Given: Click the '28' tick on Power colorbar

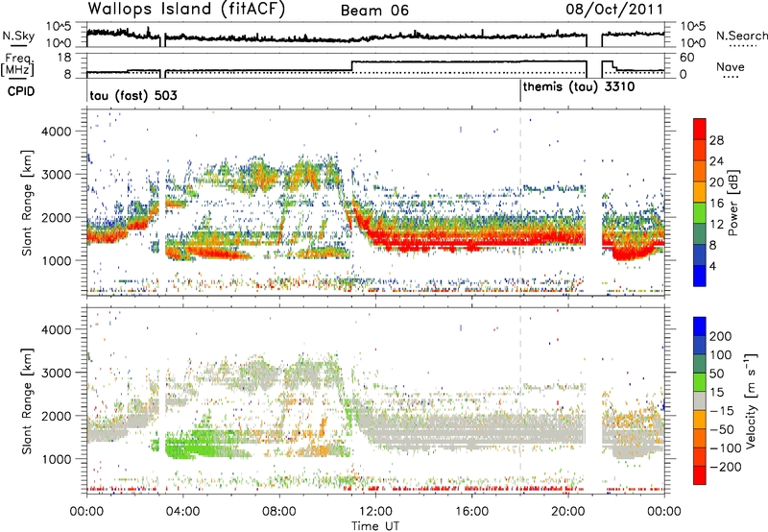Looking at the screenshot, I should [716, 140].
